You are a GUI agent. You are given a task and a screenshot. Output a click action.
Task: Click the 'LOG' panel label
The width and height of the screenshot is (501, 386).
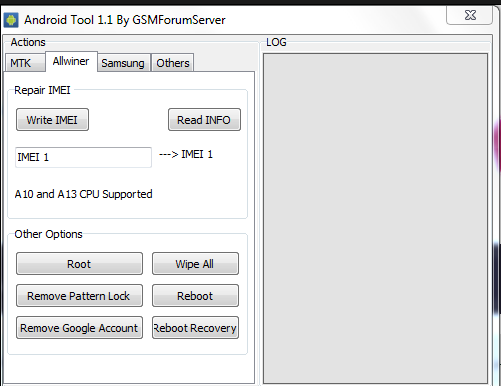click(276, 42)
